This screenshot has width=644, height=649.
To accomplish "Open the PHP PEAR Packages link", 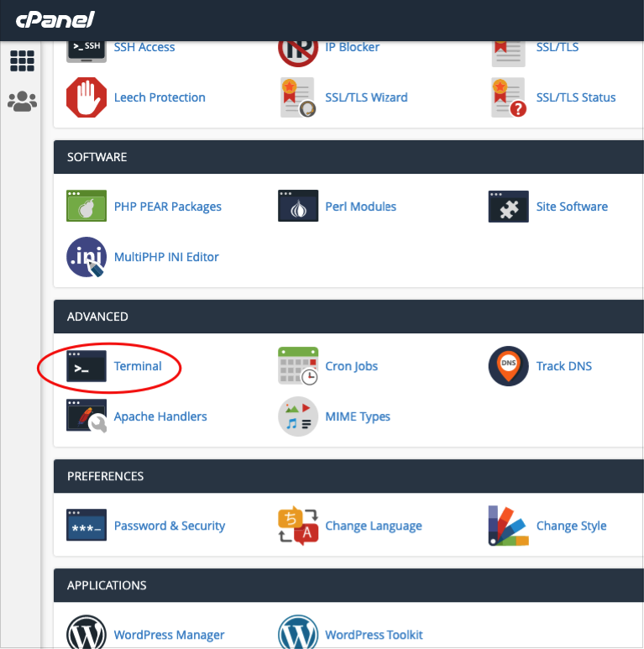I will coord(168,207).
